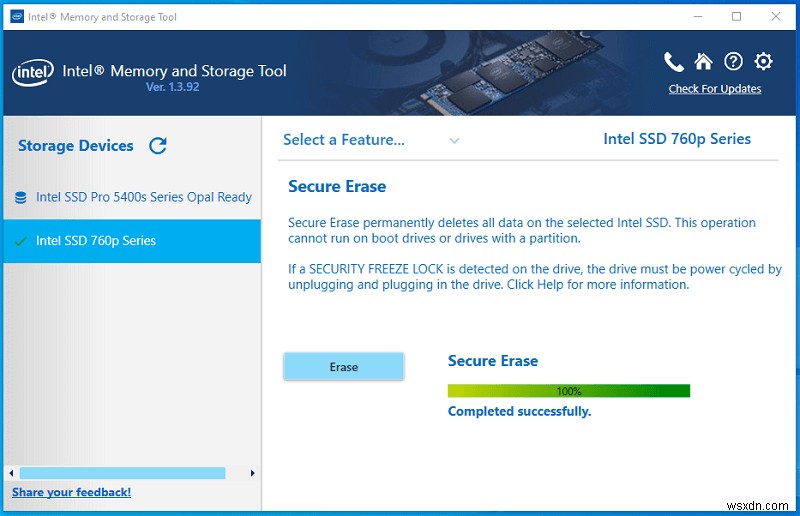The image size is (800, 516).
Task: Click the device list horizontal scrollbar thumb
Action: 122,473
